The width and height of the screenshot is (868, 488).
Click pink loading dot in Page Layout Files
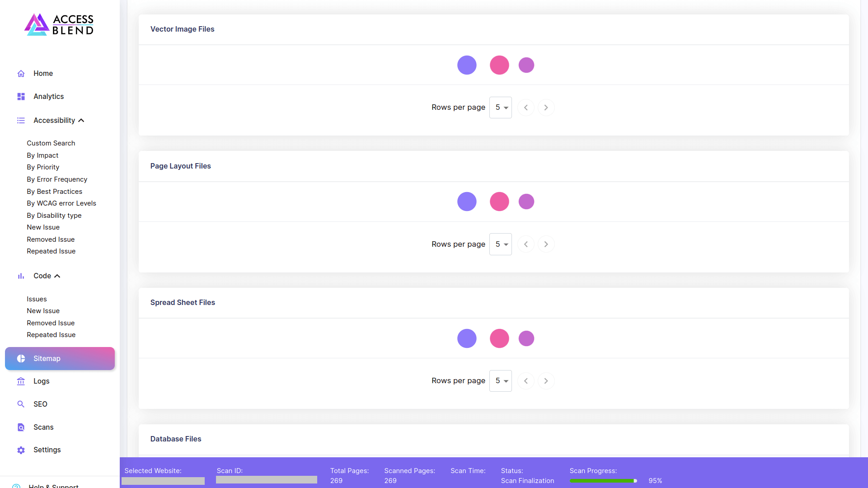(499, 202)
